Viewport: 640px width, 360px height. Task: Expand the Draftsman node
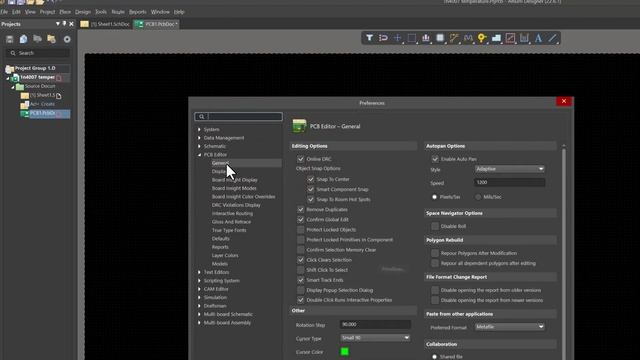click(199, 306)
